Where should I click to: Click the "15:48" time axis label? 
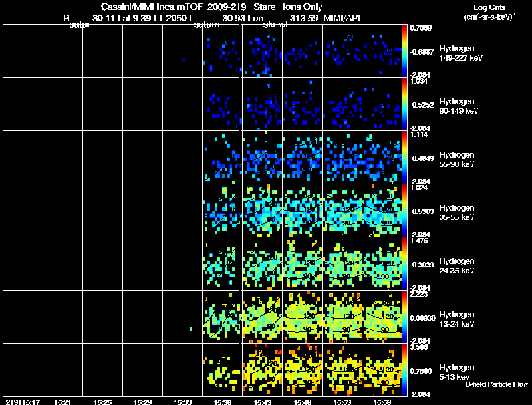[303, 402]
